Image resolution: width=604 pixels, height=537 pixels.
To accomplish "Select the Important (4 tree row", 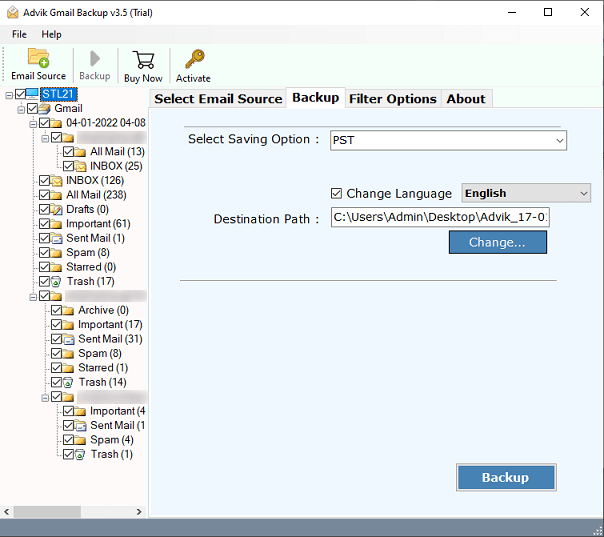I will pyautogui.click(x=117, y=411).
